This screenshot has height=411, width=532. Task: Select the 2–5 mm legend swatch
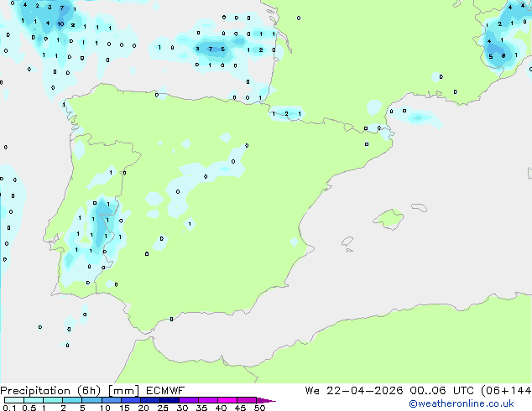coord(72,400)
